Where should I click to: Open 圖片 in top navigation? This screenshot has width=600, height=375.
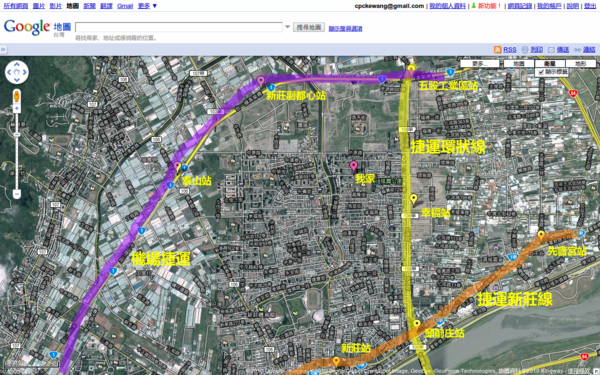point(39,6)
